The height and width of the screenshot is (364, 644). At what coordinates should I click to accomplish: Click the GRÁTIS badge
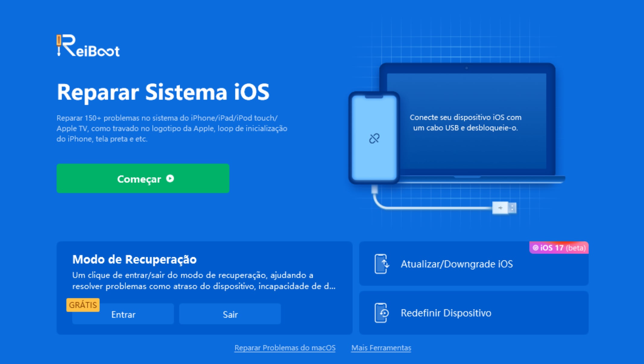(x=83, y=305)
